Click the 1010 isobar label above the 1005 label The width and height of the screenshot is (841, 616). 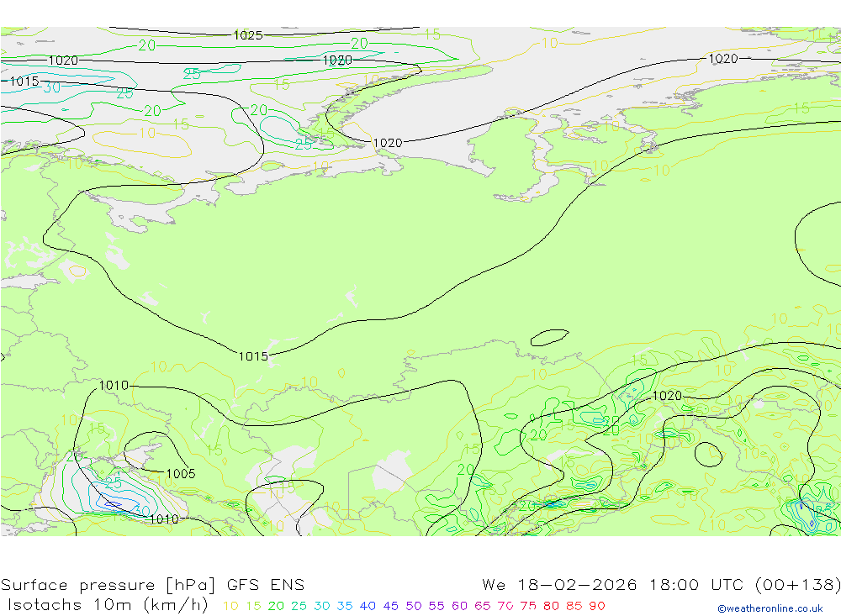point(114,386)
